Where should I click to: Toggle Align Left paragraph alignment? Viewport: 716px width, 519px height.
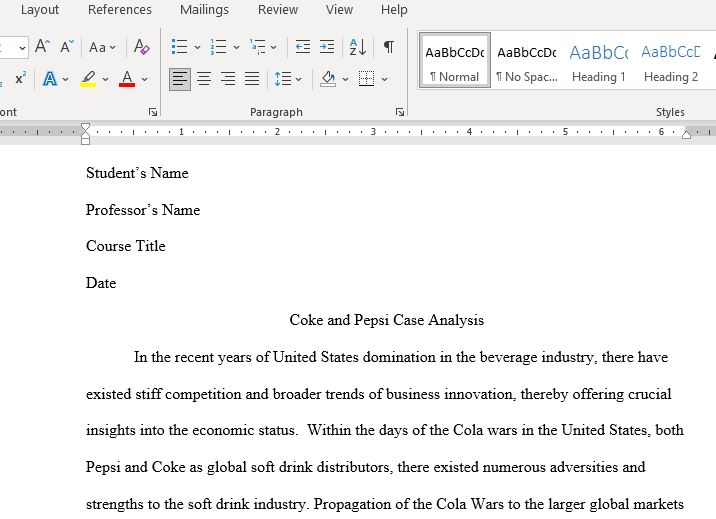tap(180, 79)
